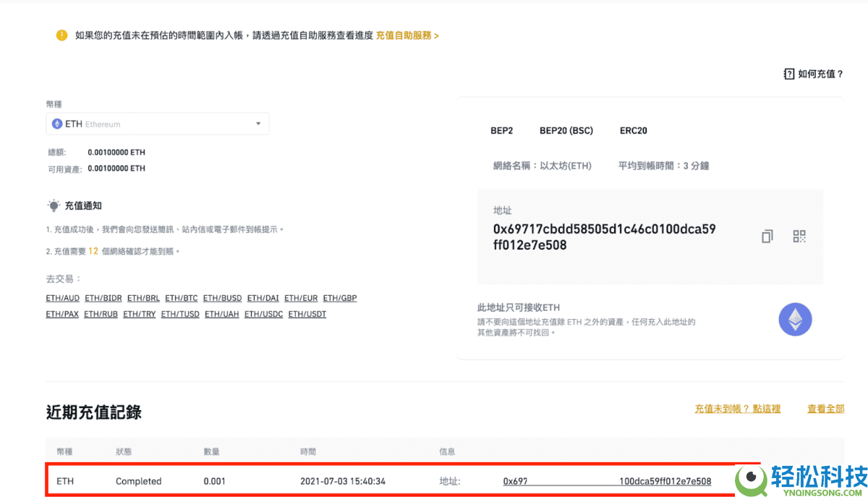Open the ETH/USDT trading pair link

pyautogui.click(x=307, y=313)
